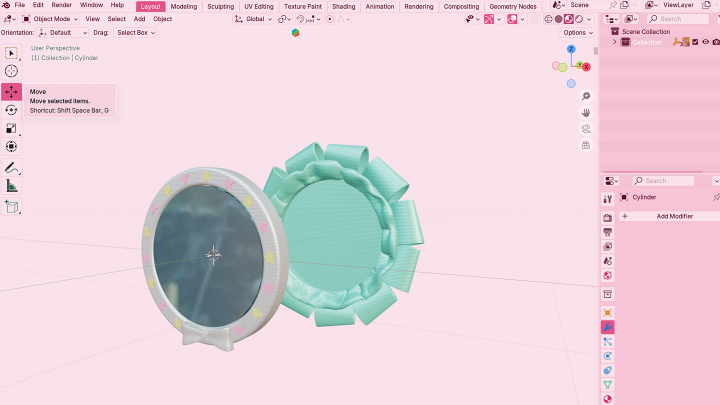
Task: Open the Scene properties tab
Action: click(608, 261)
